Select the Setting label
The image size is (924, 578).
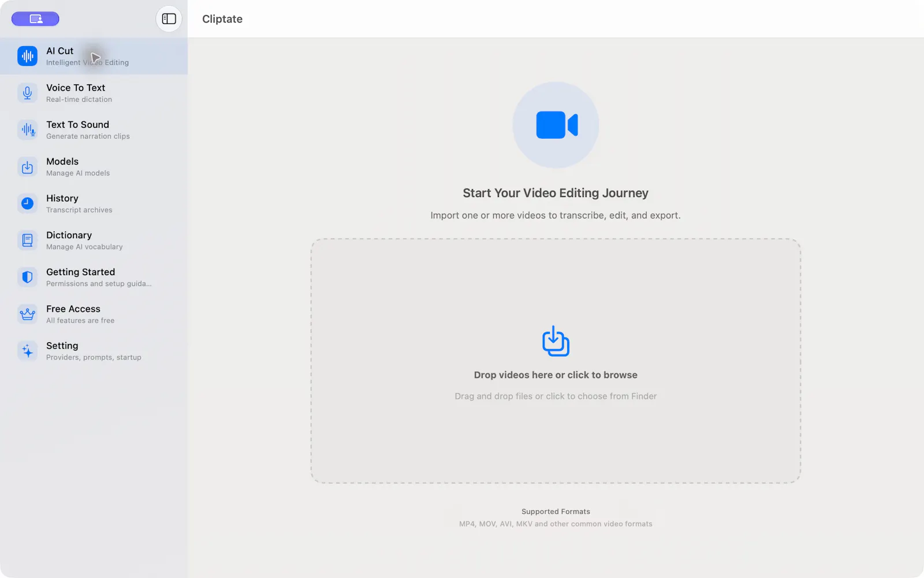coord(62,346)
